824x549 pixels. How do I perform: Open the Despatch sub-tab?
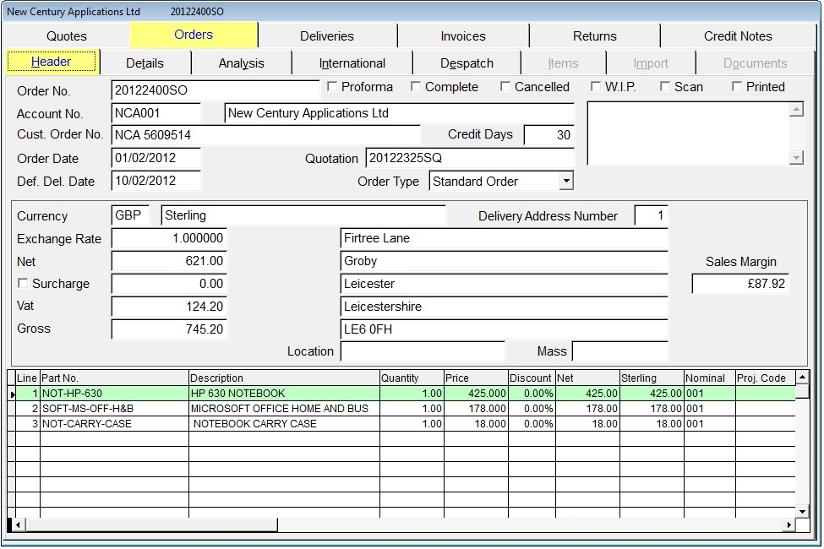pyautogui.click(x=467, y=63)
